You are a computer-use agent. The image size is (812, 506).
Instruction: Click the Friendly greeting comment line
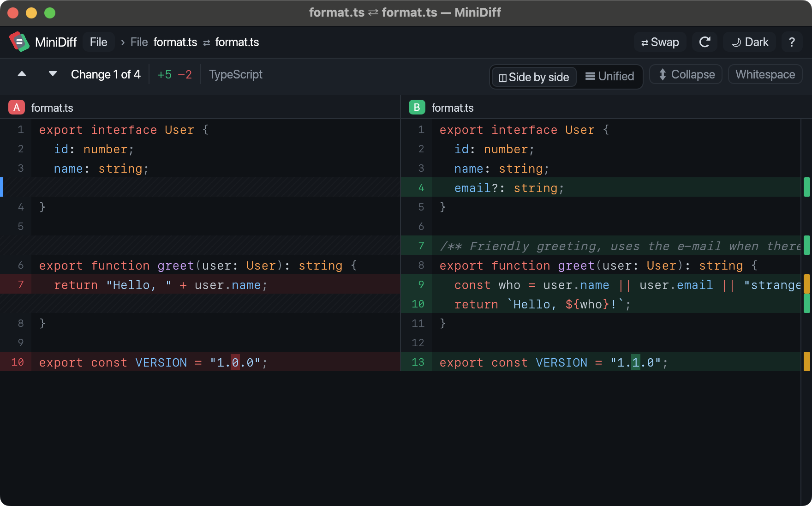coord(601,246)
